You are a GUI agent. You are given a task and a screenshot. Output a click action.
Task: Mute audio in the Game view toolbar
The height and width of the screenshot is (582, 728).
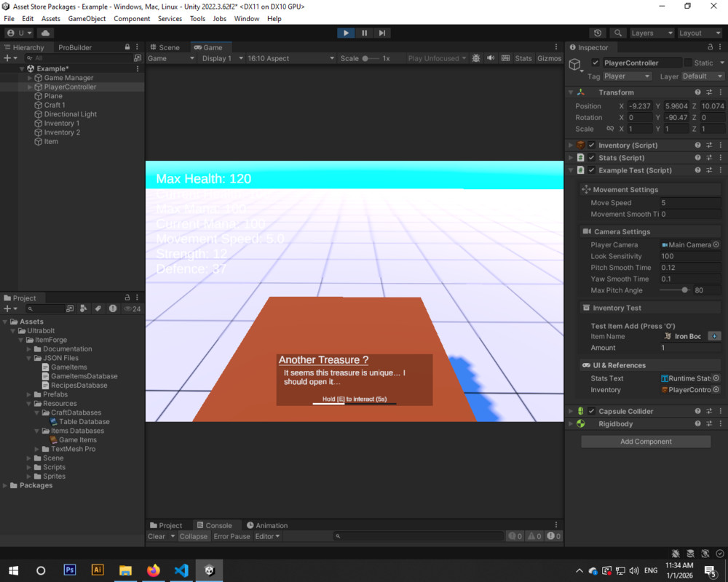tap(491, 58)
